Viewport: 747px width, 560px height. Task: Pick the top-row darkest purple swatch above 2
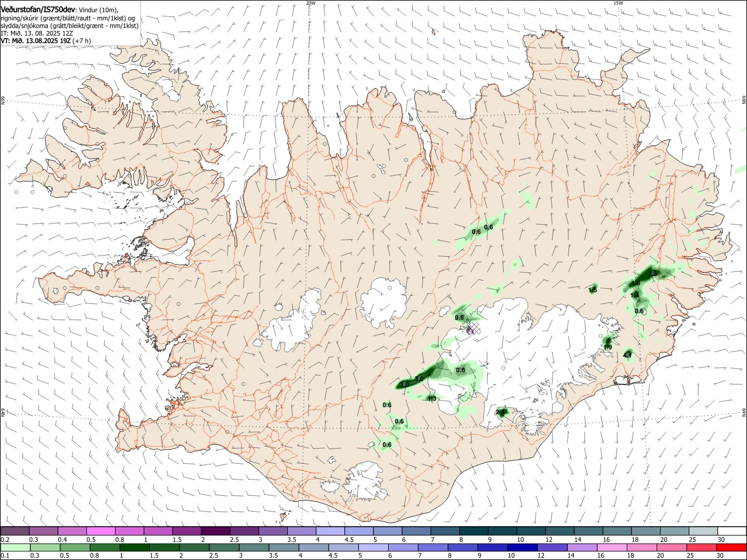click(x=215, y=531)
